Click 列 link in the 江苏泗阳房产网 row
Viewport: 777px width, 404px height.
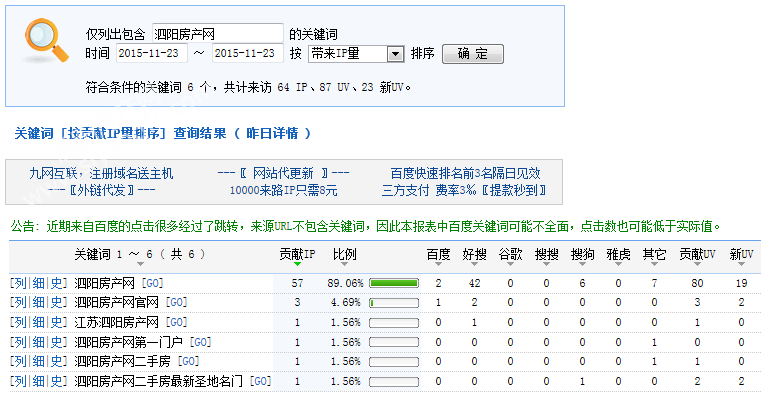[x=19, y=322]
